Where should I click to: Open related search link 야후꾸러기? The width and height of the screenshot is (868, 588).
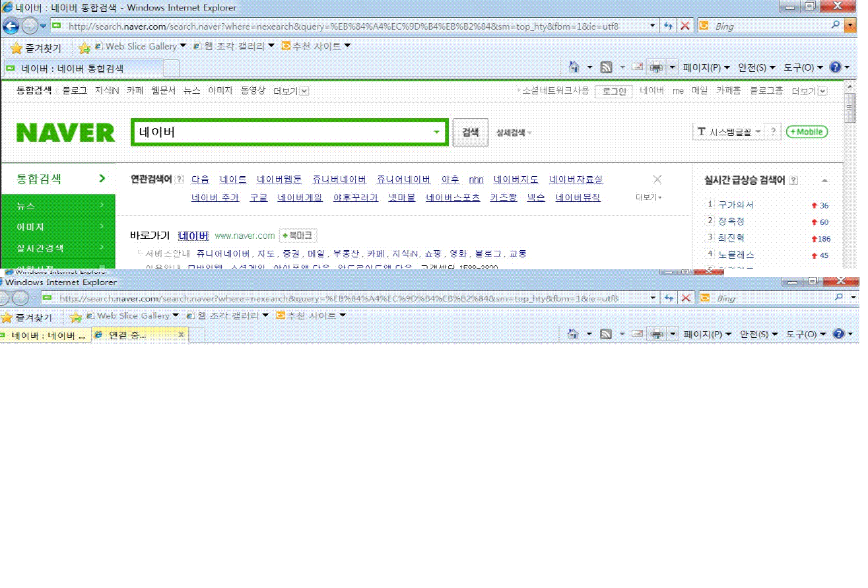[356, 197]
